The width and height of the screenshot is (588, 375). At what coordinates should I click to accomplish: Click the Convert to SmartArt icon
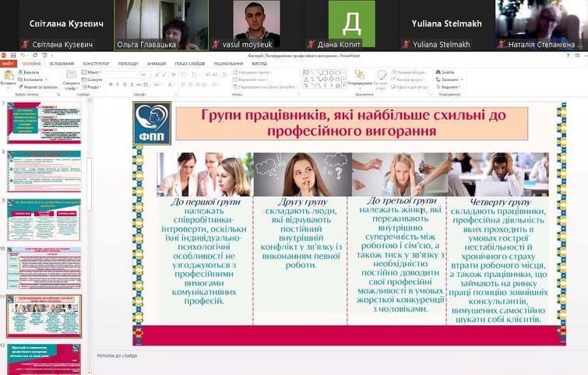point(235,87)
